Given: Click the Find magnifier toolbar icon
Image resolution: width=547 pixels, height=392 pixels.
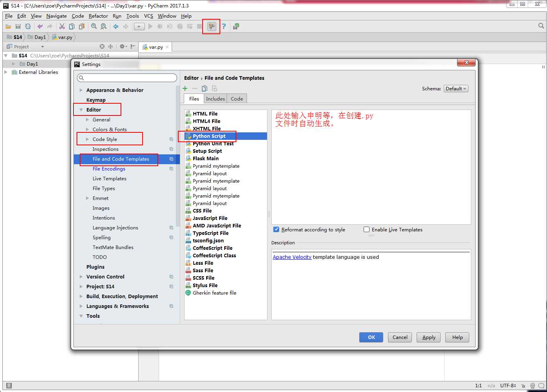Looking at the screenshot, I should [94, 26].
